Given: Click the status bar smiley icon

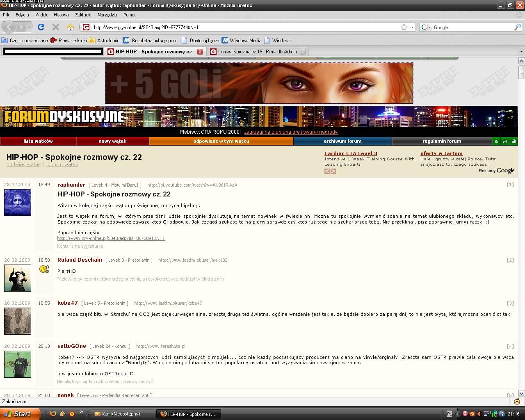Looking at the screenshot, I should 517,402.
